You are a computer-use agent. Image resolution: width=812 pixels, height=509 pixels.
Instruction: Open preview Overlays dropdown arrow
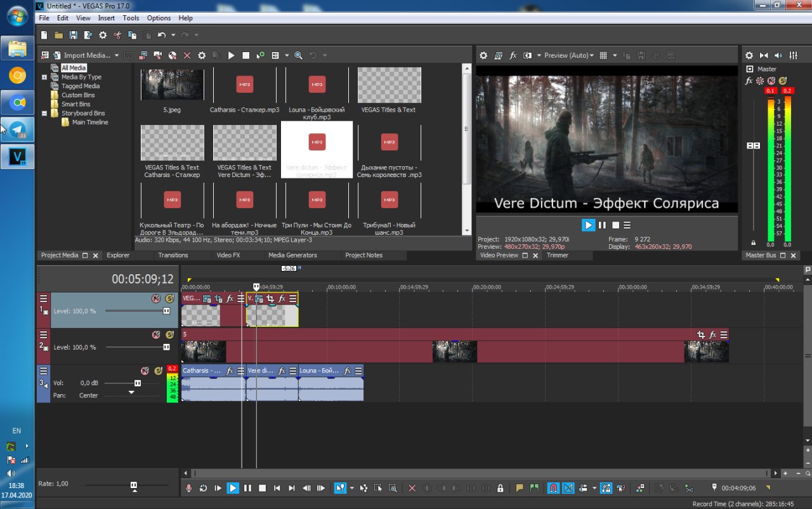(x=615, y=56)
